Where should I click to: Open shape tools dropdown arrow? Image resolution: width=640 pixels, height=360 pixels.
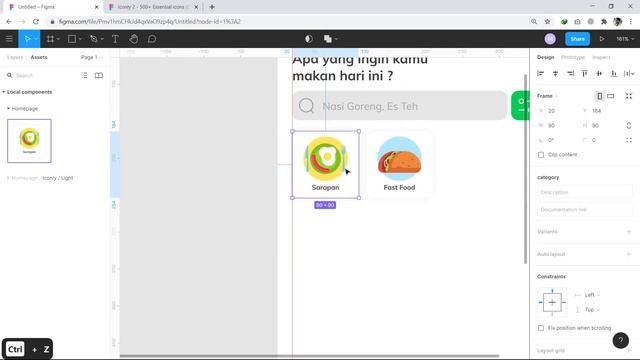[80, 39]
